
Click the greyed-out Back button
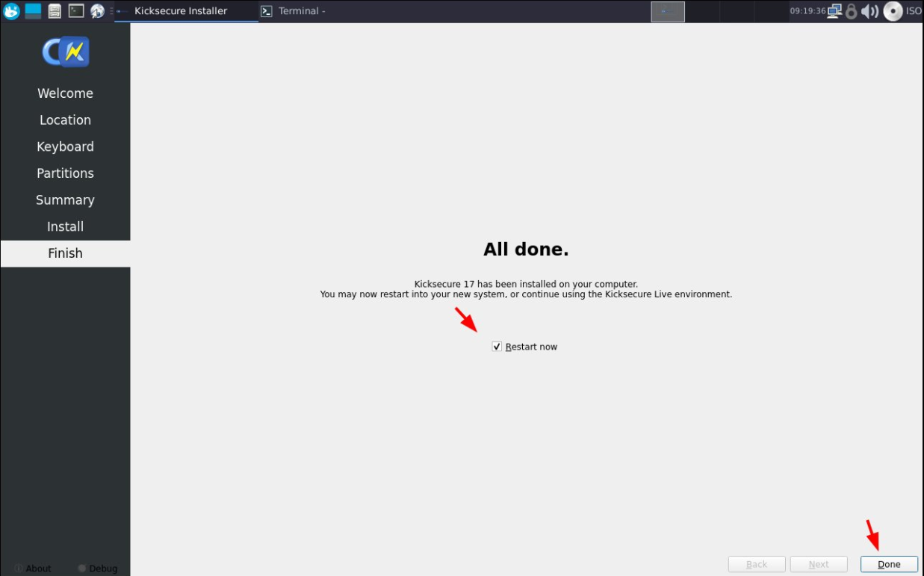coord(757,564)
